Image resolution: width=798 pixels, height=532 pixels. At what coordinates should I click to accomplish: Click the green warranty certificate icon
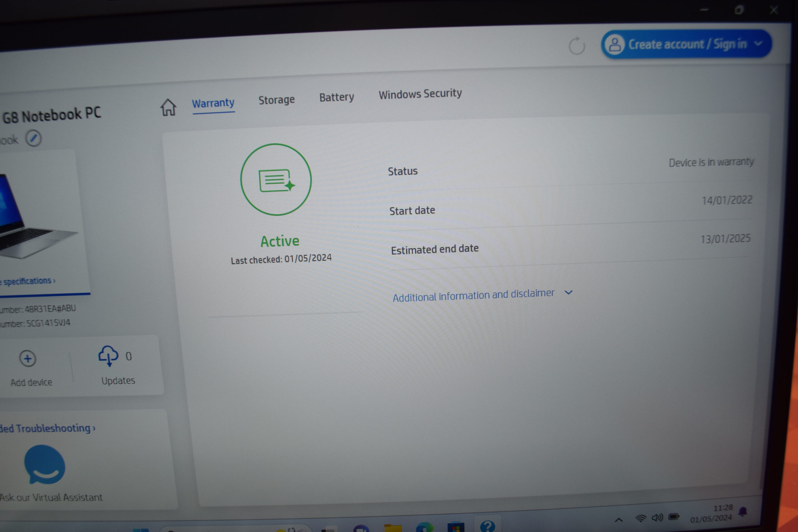pyautogui.click(x=276, y=180)
